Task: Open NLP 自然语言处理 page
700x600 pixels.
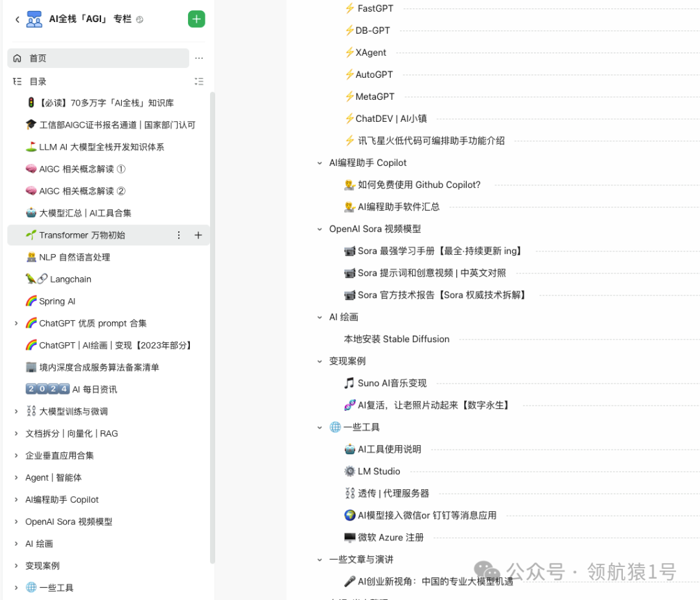Action: click(x=75, y=257)
